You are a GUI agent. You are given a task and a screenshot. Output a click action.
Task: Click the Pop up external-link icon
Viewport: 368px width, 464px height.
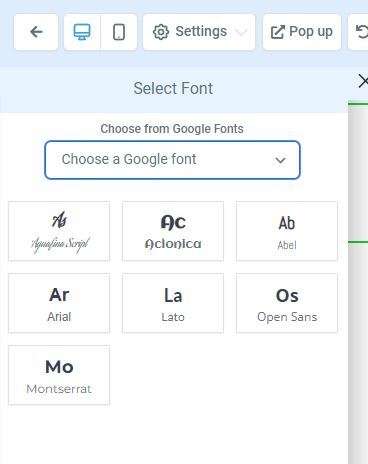pos(277,32)
